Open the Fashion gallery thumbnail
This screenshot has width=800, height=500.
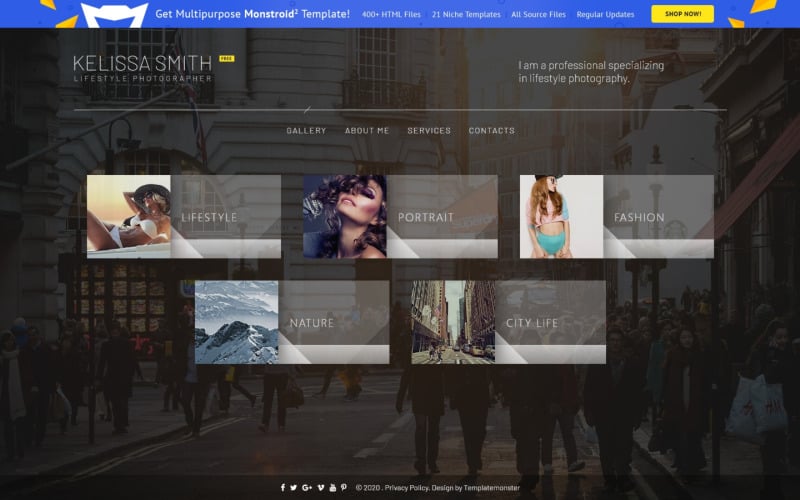tap(561, 216)
